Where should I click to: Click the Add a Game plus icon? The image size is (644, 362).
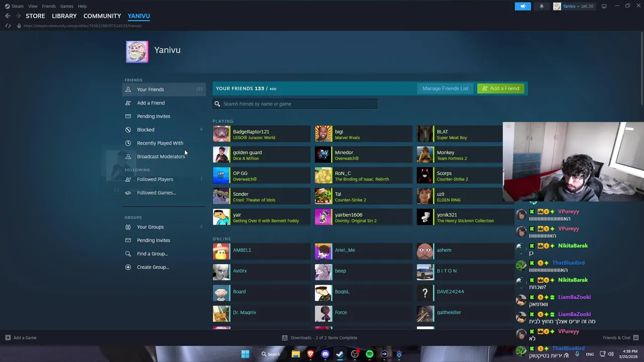click(8, 338)
